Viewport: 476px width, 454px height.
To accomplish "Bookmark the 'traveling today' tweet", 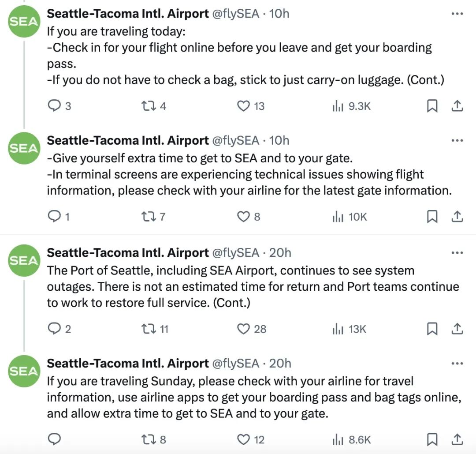I will [432, 106].
